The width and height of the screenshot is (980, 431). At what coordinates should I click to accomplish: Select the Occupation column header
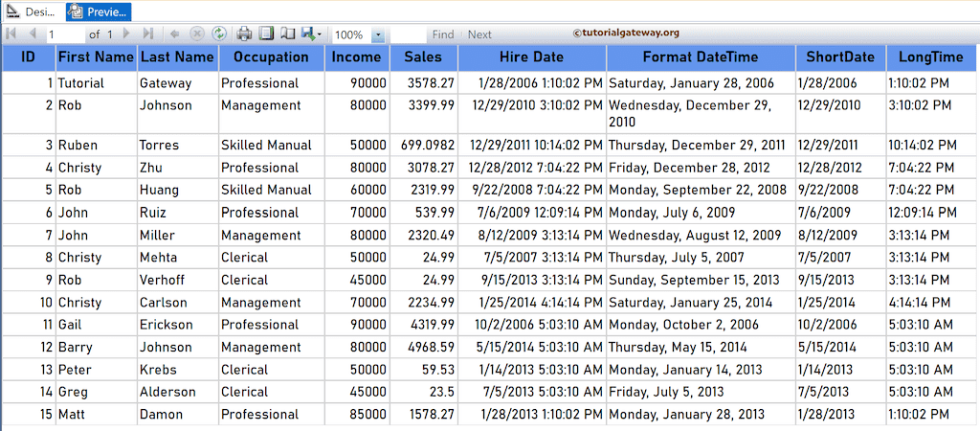click(x=265, y=57)
